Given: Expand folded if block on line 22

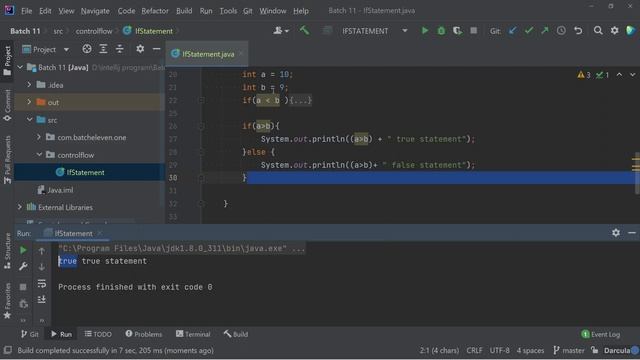Looking at the screenshot, I should (x=301, y=100).
